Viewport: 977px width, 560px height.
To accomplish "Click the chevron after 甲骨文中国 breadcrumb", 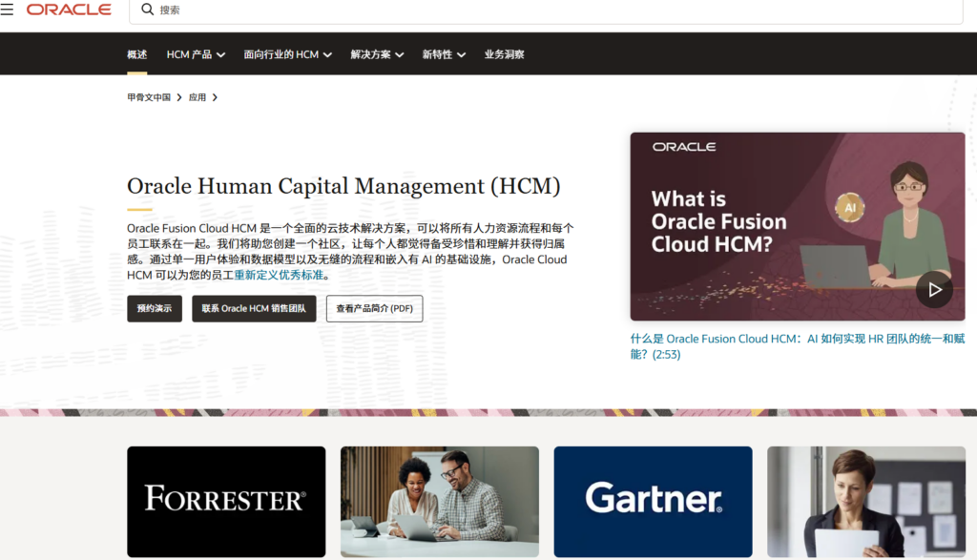I will (x=179, y=97).
